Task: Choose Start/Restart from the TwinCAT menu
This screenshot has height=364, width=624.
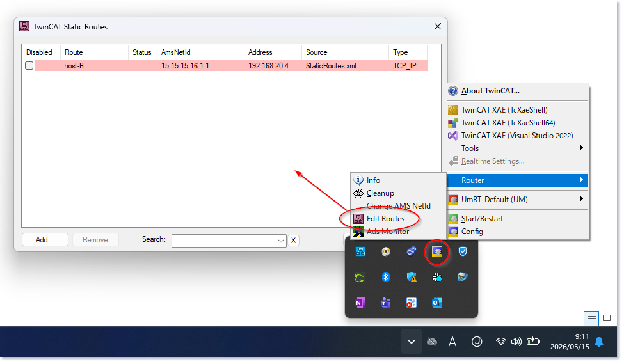Action: coord(517,218)
